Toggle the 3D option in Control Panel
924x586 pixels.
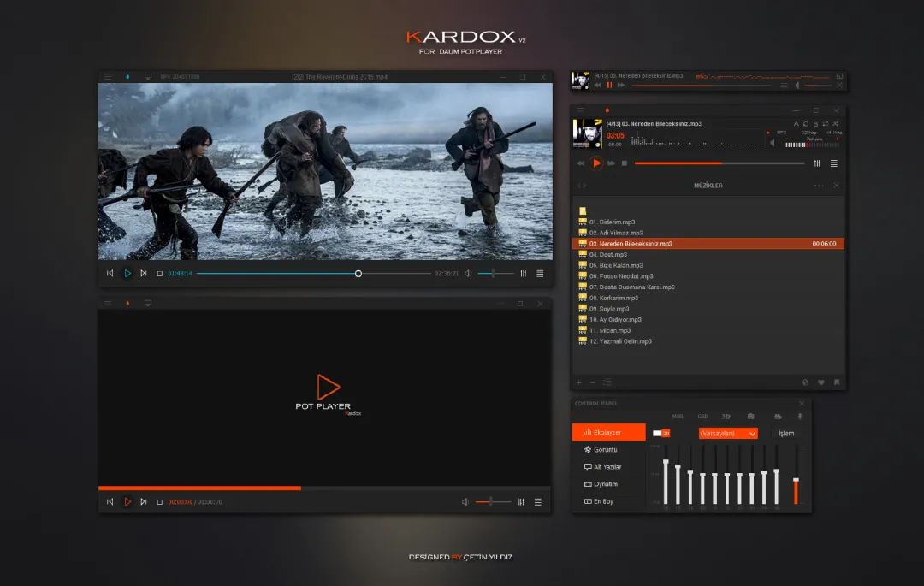[x=726, y=417]
